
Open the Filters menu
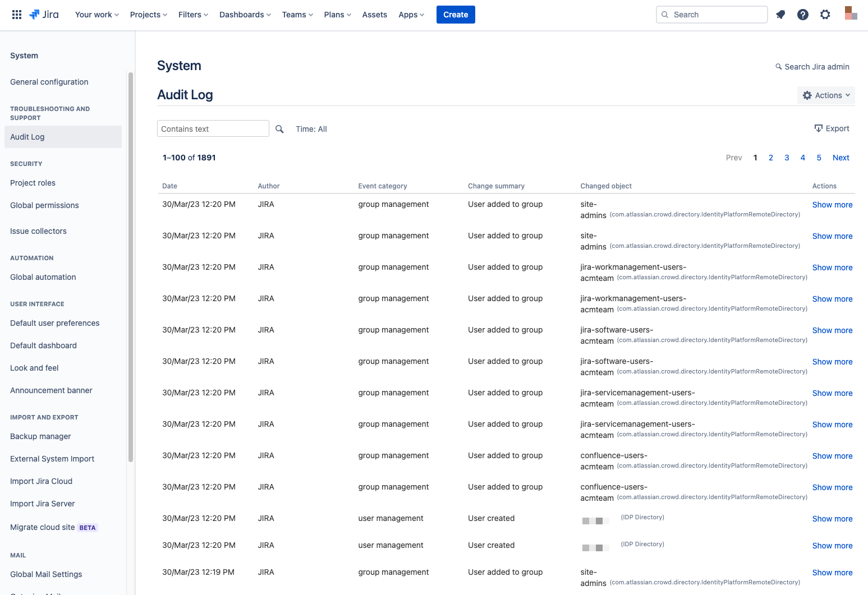(x=192, y=15)
